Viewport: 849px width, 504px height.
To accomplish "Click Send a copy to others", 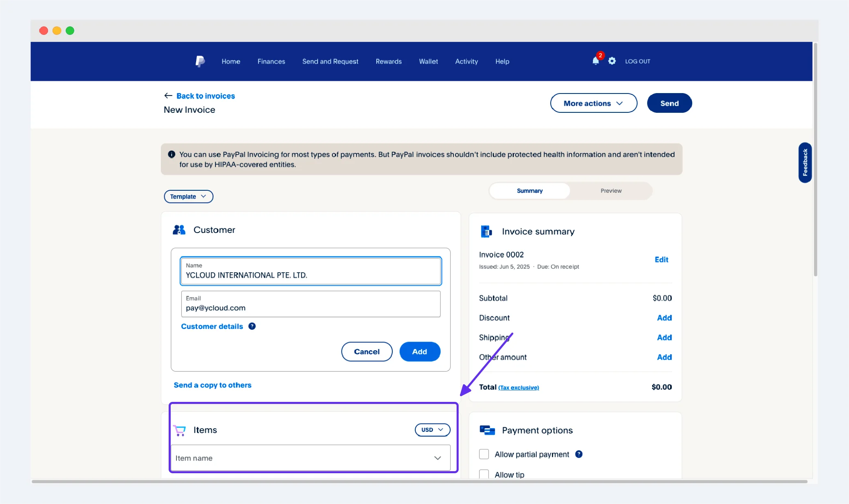I will pyautogui.click(x=212, y=385).
